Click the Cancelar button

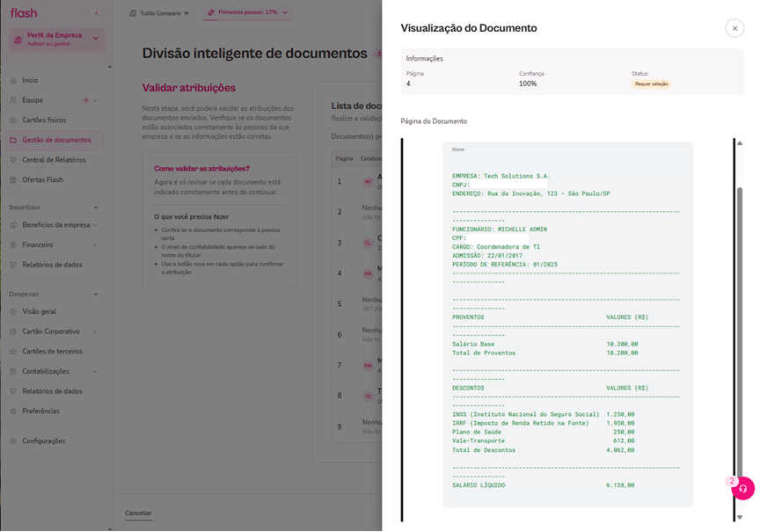coord(138,513)
